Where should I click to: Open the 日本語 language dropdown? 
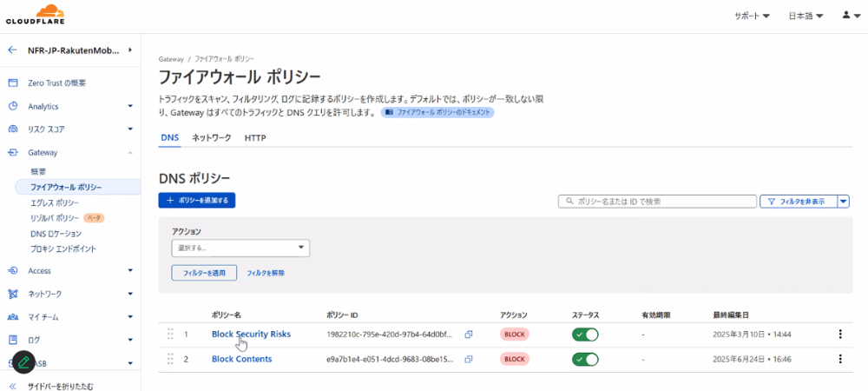(x=806, y=16)
